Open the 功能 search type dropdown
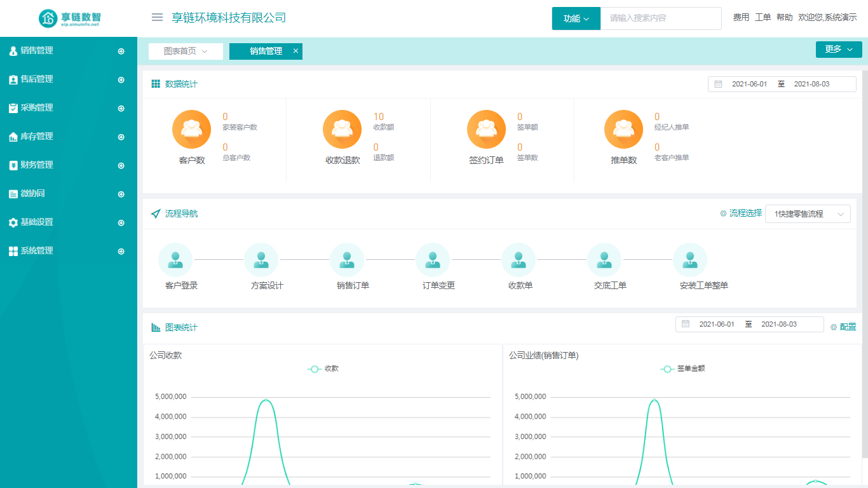868x488 pixels. (x=576, y=18)
